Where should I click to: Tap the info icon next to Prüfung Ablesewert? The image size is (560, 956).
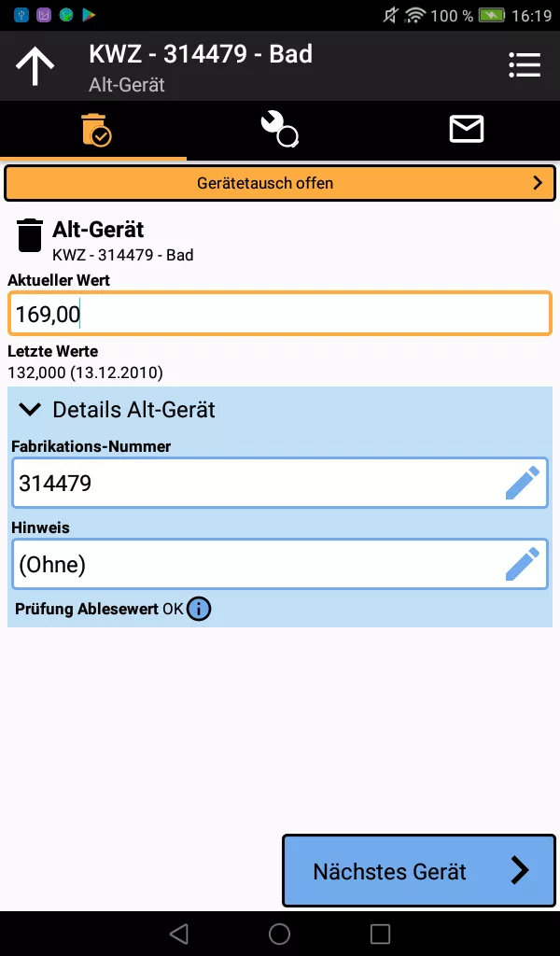(197, 609)
